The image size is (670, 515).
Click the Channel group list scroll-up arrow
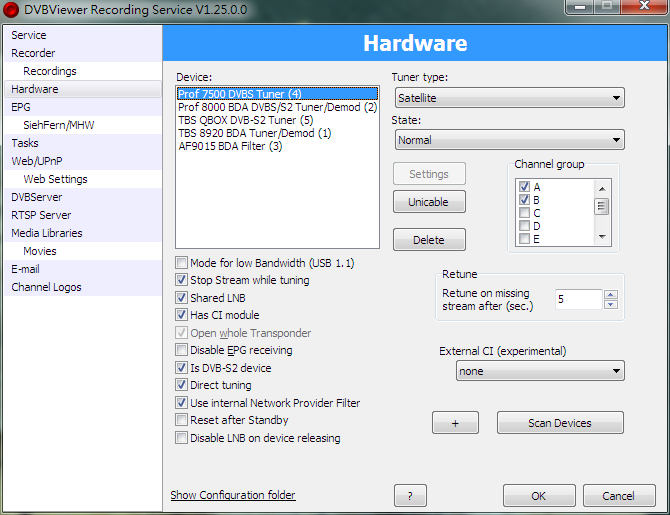[x=602, y=188]
